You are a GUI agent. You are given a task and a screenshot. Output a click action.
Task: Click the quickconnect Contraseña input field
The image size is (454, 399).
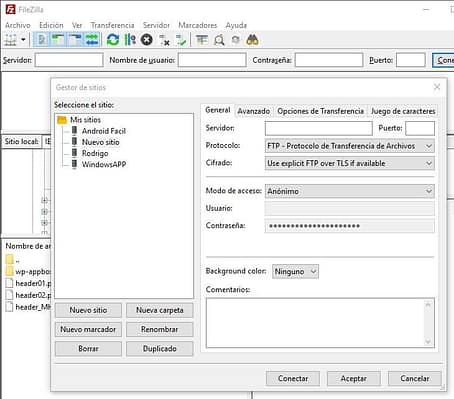pyautogui.click(x=329, y=60)
